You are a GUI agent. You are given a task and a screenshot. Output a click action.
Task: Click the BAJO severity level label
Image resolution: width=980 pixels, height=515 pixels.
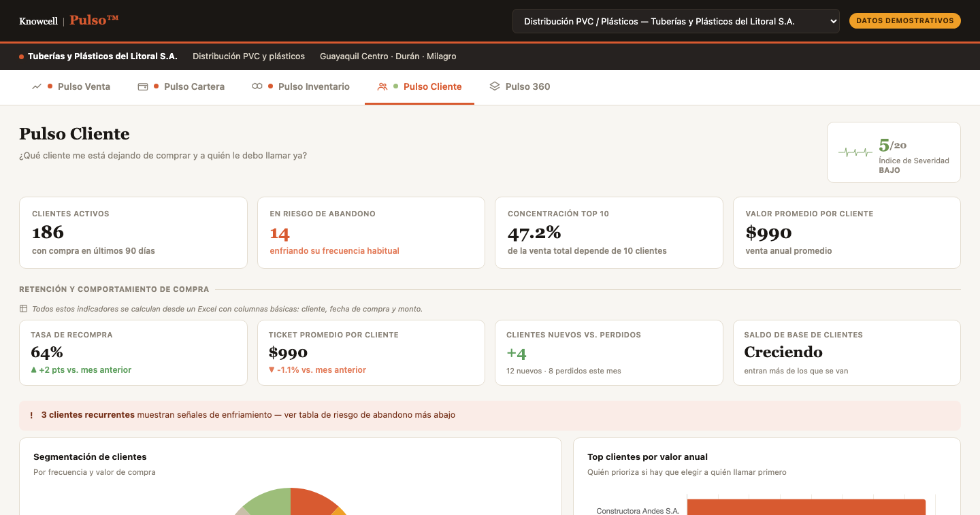click(889, 170)
